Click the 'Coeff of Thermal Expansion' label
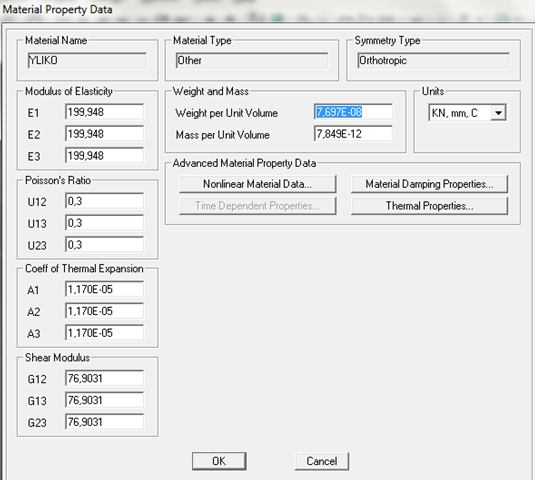The height and width of the screenshot is (480, 535). [84, 269]
